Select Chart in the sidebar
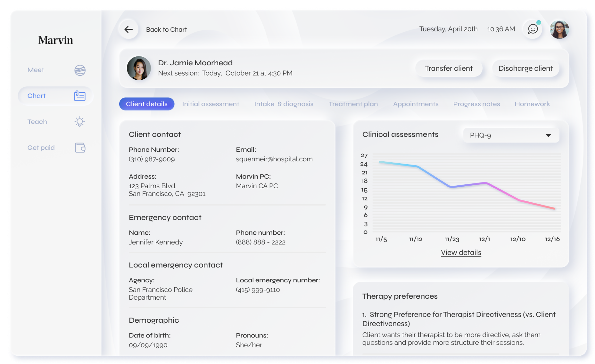 [56, 96]
